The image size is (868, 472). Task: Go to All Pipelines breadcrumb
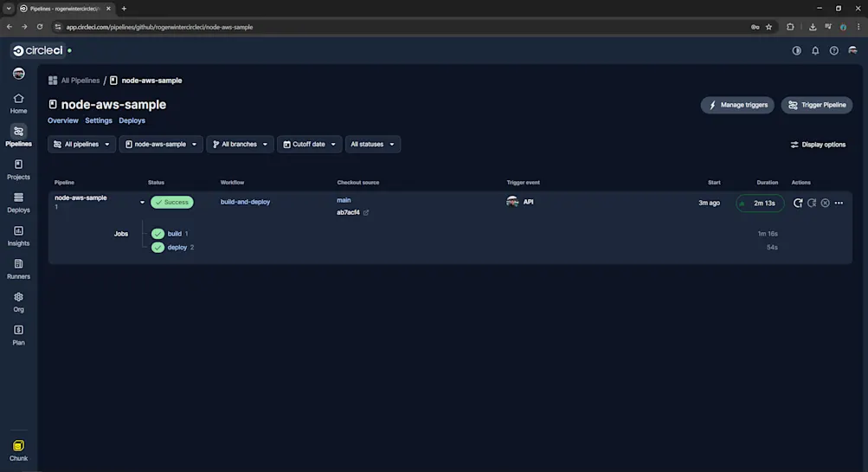pyautogui.click(x=74, y=81)
